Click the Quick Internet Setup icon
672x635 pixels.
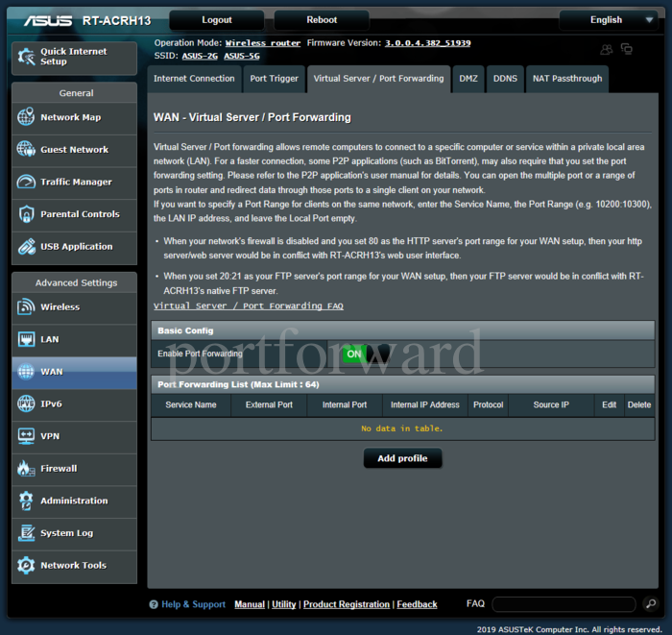click(26, 58)
